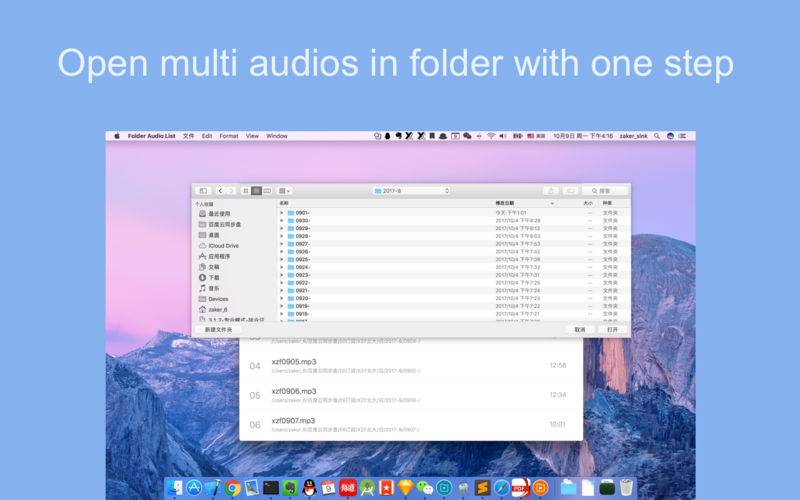Open Sketch from the Dock
The height and width of the screenshot is (500, 800).
406,487
